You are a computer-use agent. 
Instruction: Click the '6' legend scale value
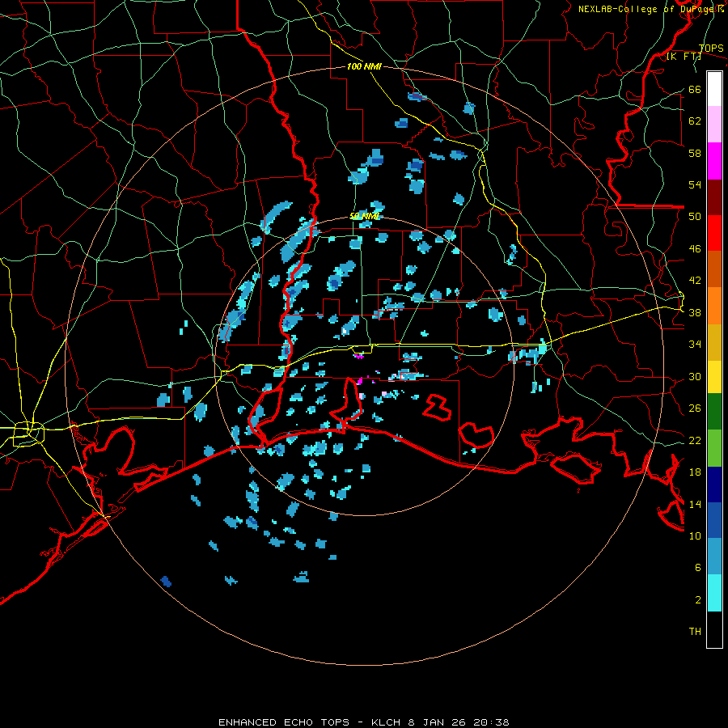click(697, 567)
